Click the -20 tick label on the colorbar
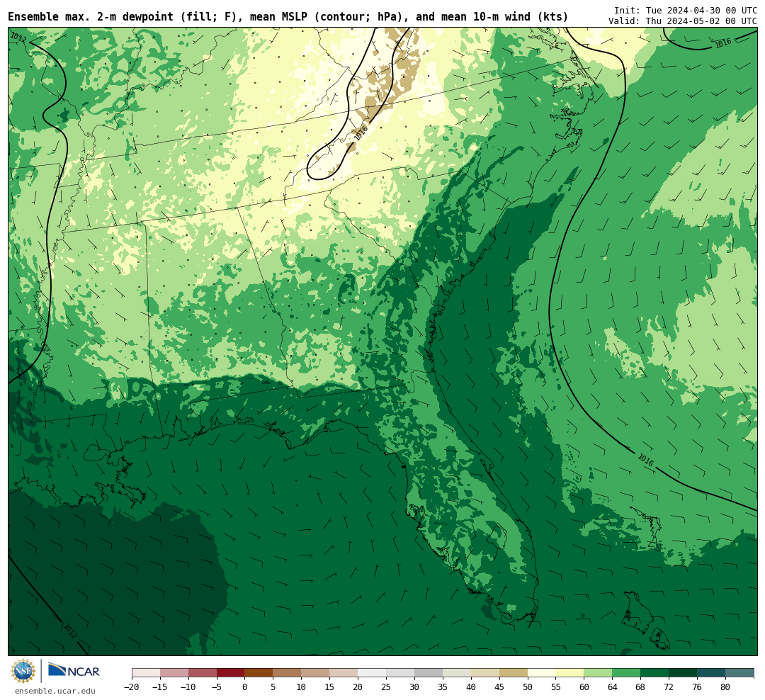Screen dimensions: 765x700 pyautogui.click(x=132, y=687)
